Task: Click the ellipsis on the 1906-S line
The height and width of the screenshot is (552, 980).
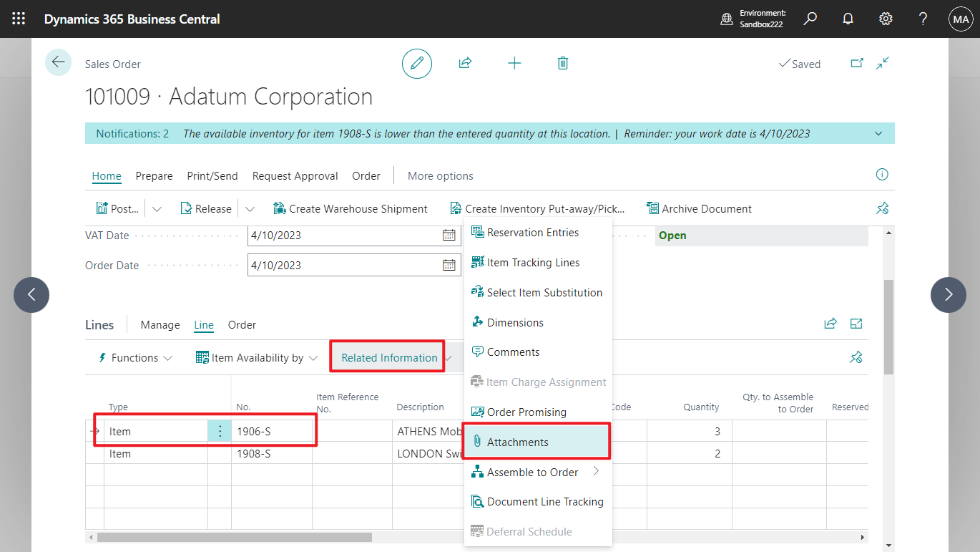Action: pos(220,430)
